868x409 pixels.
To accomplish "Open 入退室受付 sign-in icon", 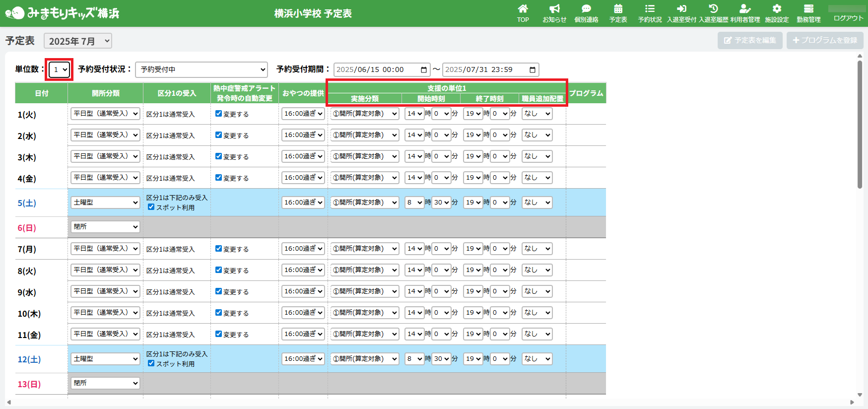I will click(681, 9).
